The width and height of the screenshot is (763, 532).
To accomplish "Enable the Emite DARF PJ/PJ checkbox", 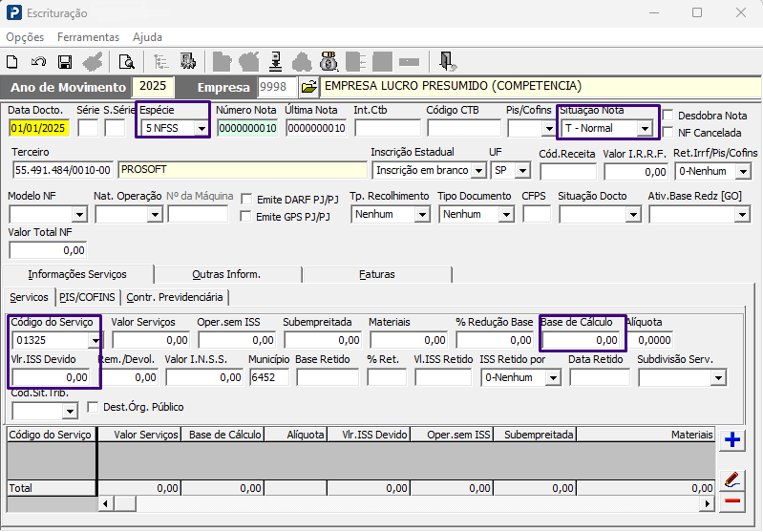I will 246,199.
